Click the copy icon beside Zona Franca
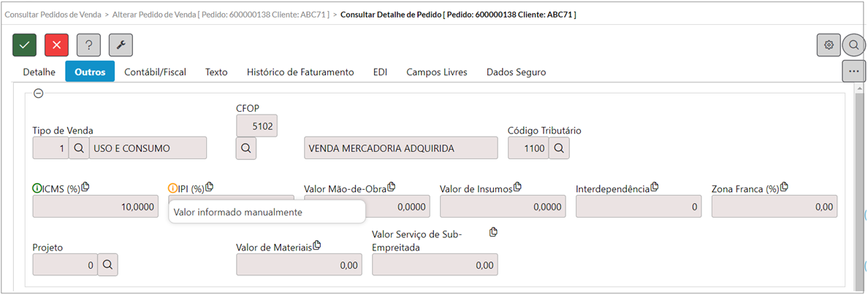The width and height of the screenshot is (868, 295). [x=785, y=188]
